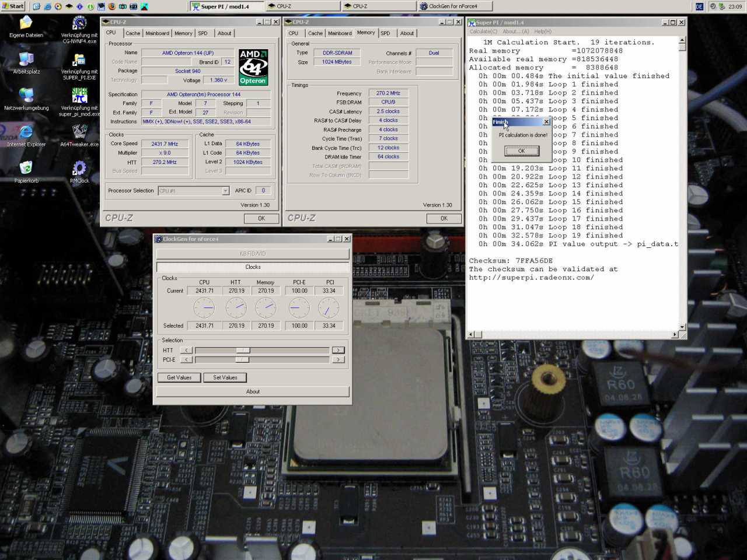Viewport: 747px width, 560px height.
Task: Switch to SPD tab in right CPU-Z
Action: point(385,33)
